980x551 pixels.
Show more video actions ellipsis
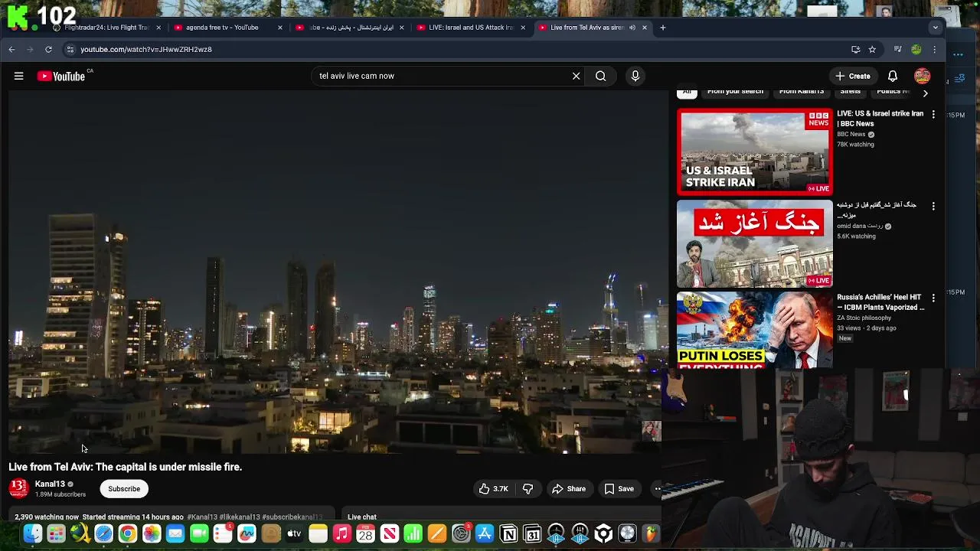click(x=656, y=488)
